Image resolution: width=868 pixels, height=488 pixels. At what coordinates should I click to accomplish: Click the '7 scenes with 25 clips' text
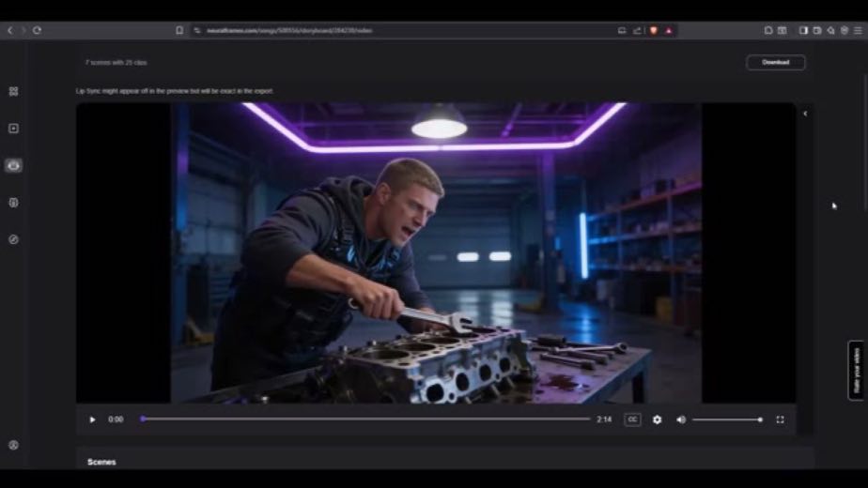click(116, 63)
